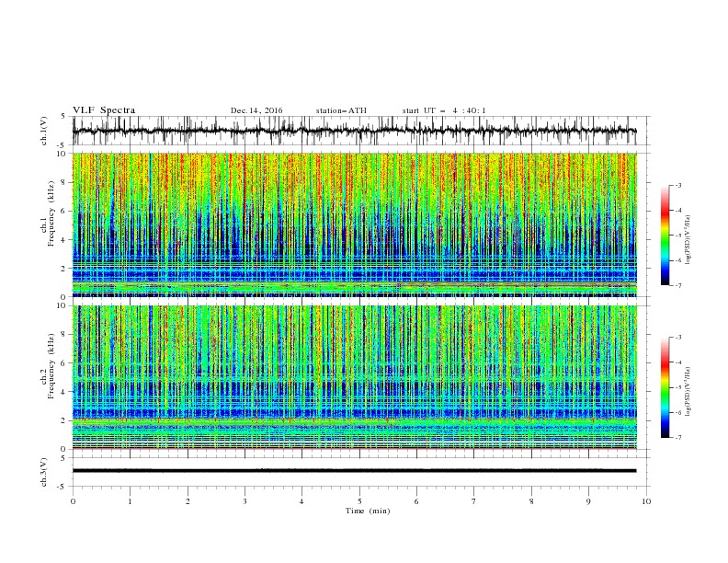
Task: Click the "Time (min)" axis label
Action: [368, 511]
